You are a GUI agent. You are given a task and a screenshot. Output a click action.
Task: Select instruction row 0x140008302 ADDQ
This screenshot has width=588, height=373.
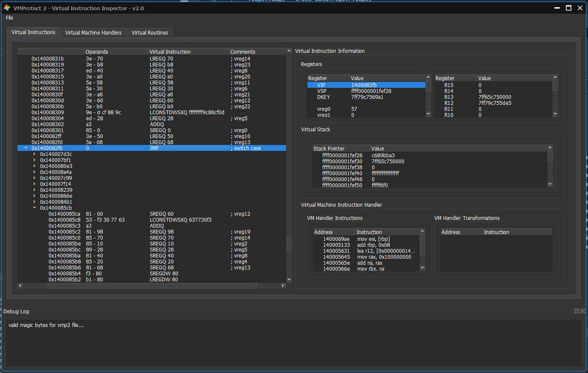152,124
